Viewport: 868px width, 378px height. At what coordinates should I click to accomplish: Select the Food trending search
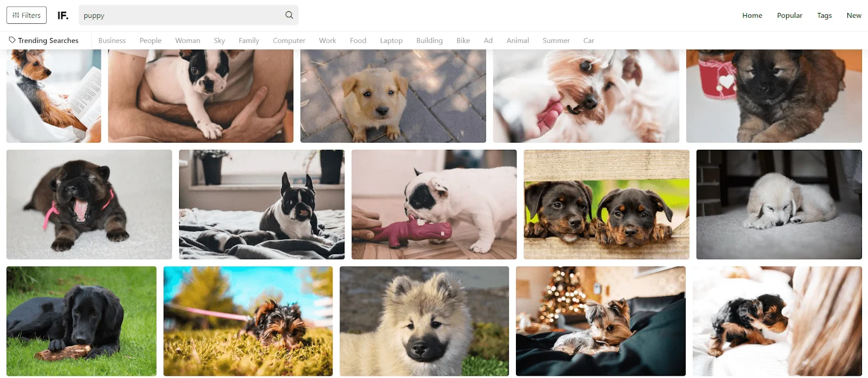click(x=358, y=41)
